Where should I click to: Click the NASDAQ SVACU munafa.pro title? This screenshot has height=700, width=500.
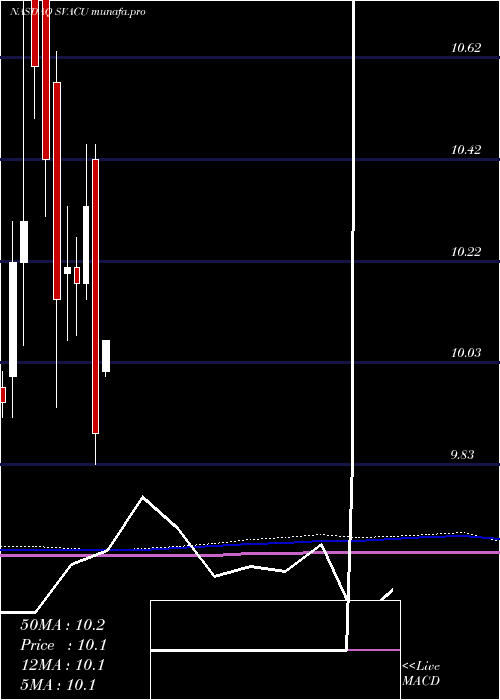tap(77, 12)
